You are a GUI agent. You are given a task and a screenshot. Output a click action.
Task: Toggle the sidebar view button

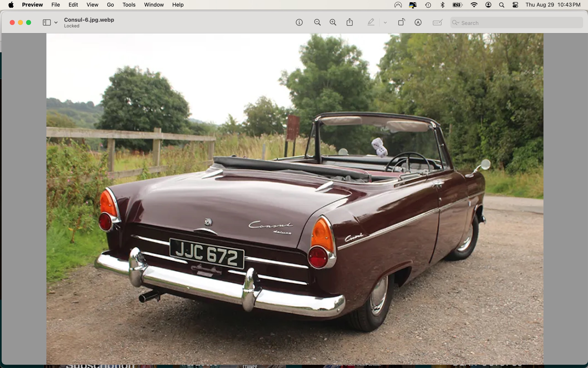47,23
